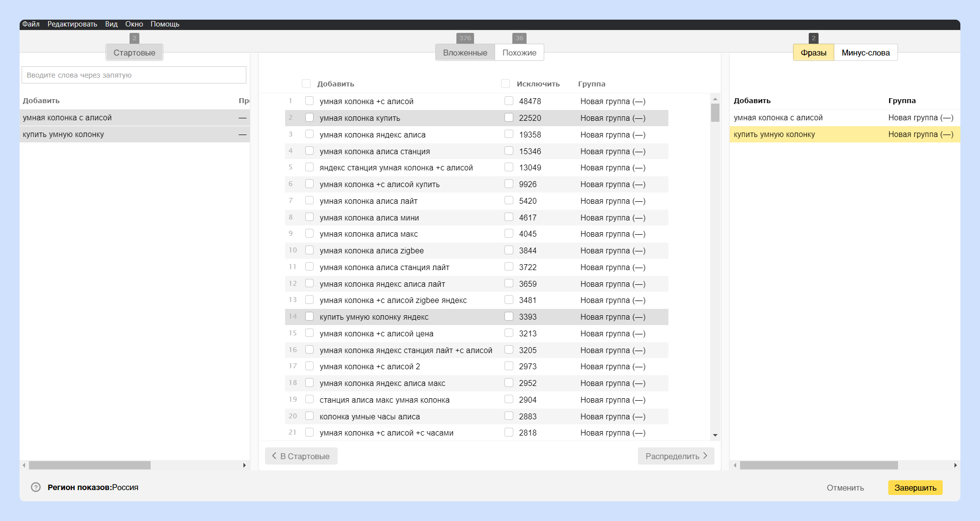Click the down arrow of the phrase list scrollbar
This screenshot has height=521, width=980.
715,435
